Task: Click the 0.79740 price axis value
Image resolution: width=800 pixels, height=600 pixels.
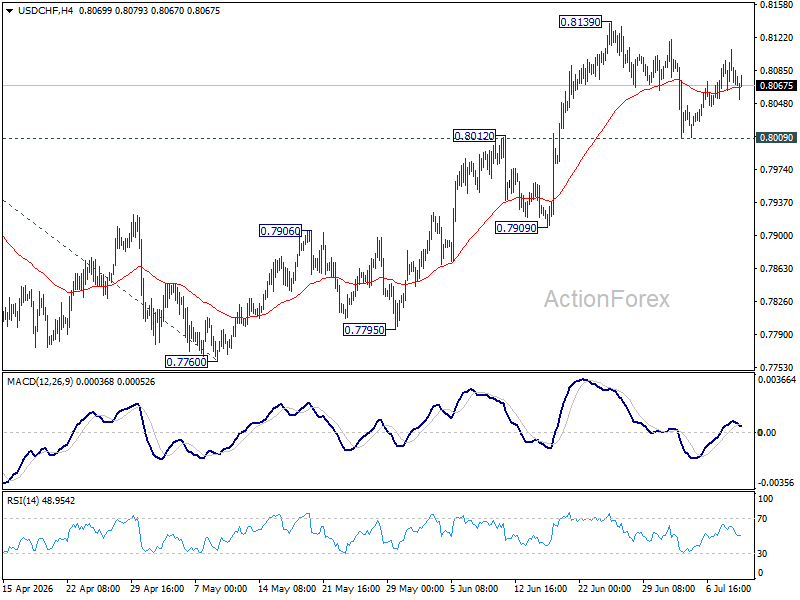Action: (x=777, y=169)
